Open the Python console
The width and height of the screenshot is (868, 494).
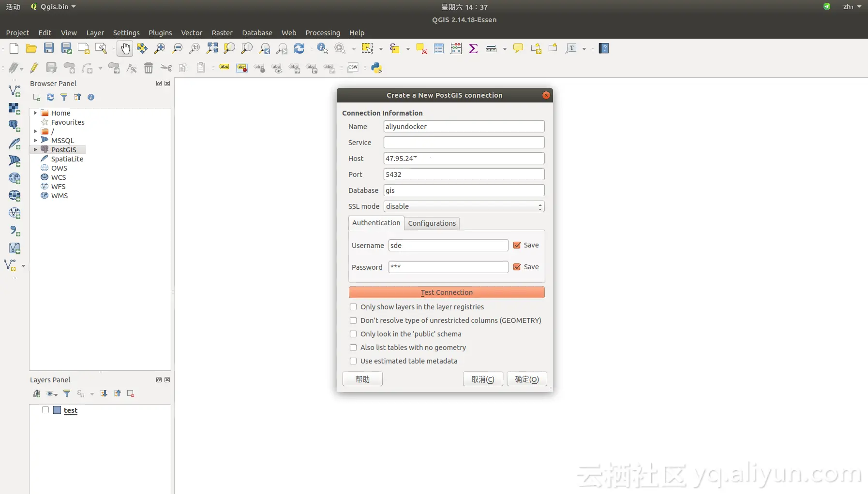click(377, 68)
